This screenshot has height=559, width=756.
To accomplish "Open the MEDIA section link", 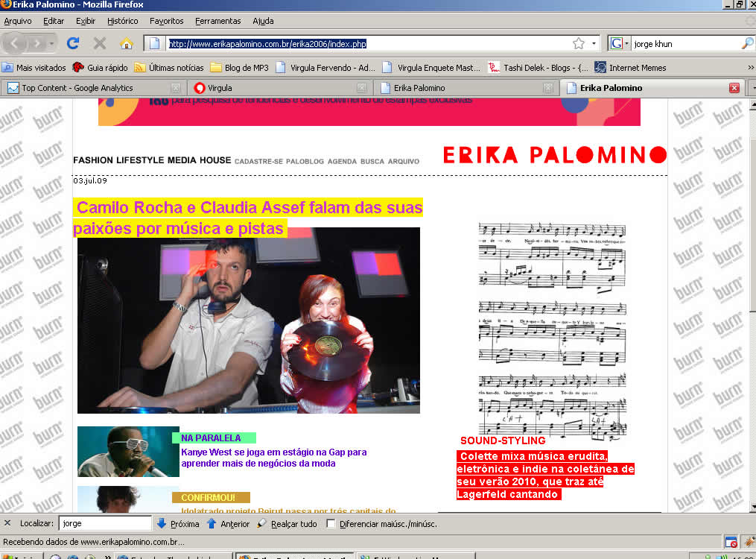I will [182, 160].
